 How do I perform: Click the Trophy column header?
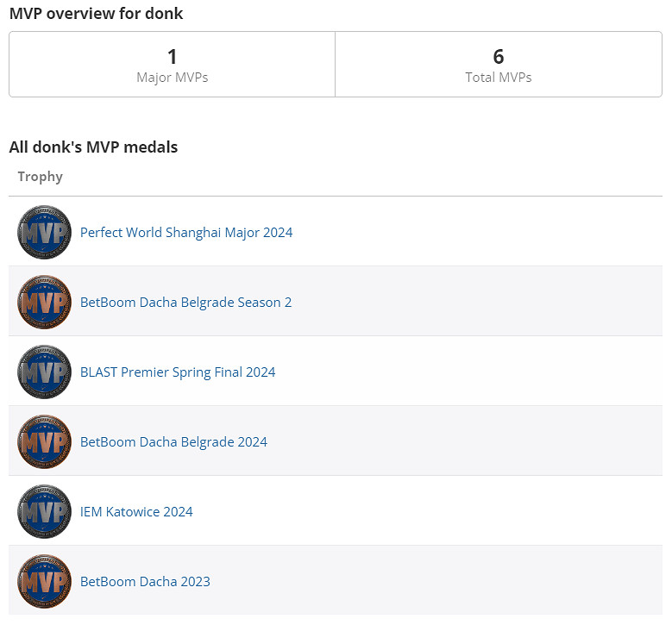click(41, 177)
